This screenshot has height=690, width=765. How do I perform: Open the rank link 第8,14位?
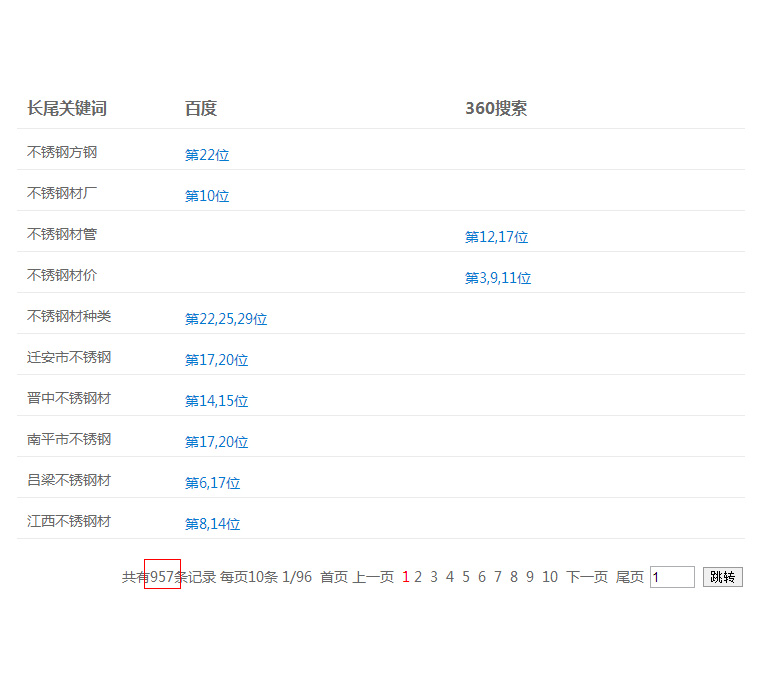(x=212, y=524)
